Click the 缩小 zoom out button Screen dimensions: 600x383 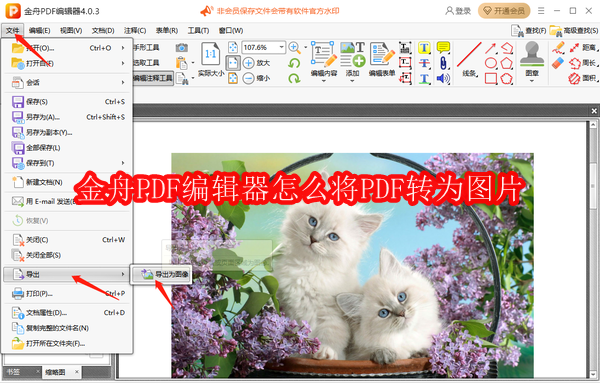256,78
